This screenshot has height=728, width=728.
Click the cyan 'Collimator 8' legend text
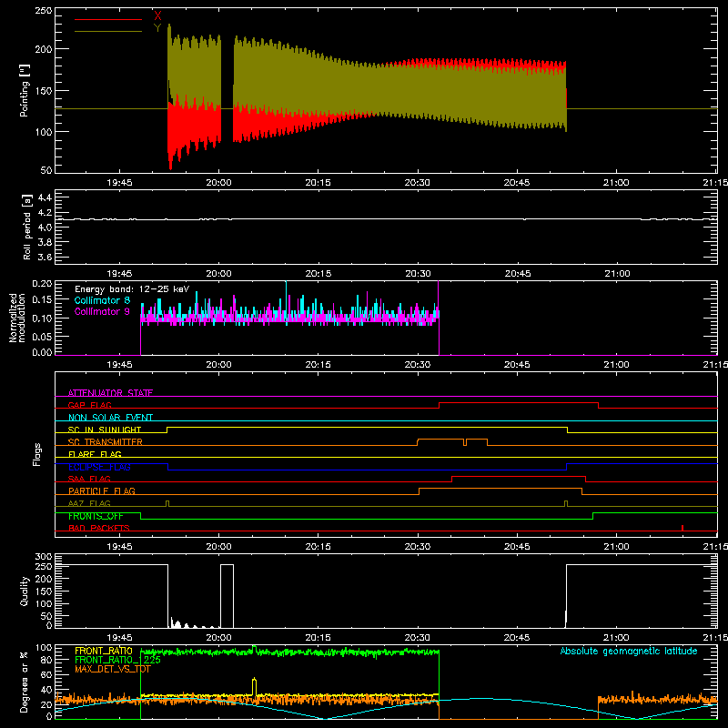click(102, 300)
